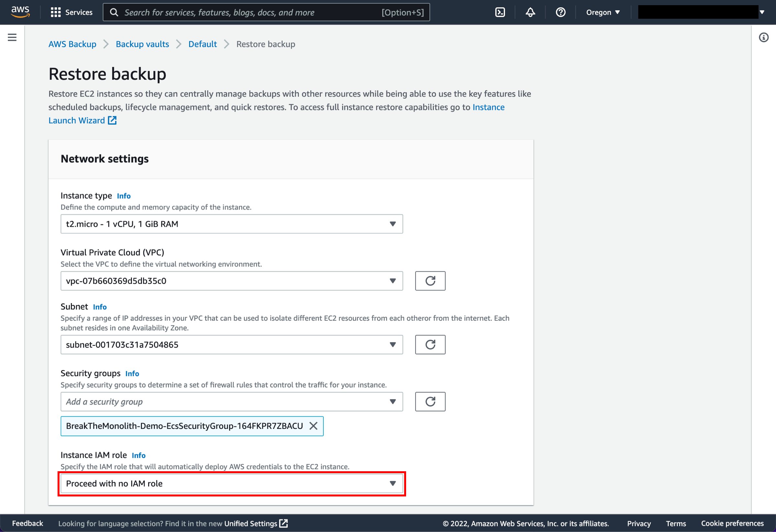This screenshot has width=776, height=532.
Task: Open the Privacy link
Action: (x=639, y=523)
